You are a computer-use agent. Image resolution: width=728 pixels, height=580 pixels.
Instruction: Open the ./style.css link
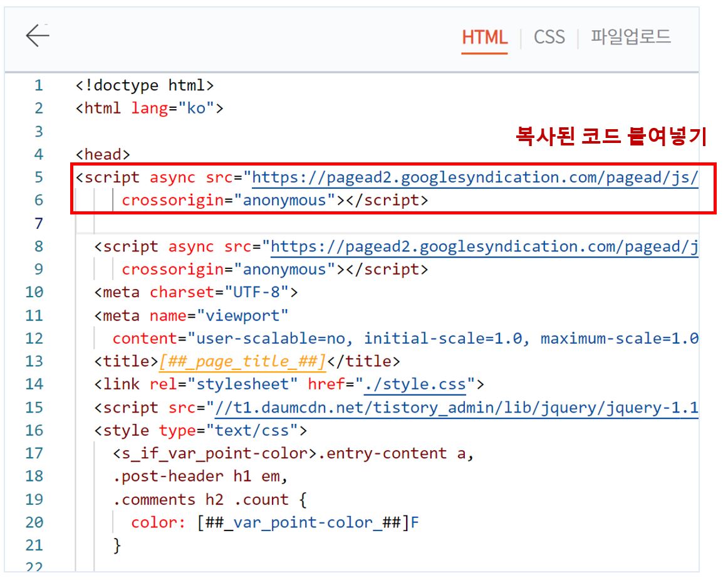click(x=415, y=385)
